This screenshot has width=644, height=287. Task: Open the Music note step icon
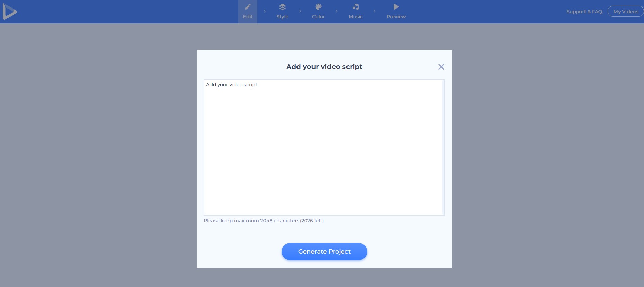(356, 7)
